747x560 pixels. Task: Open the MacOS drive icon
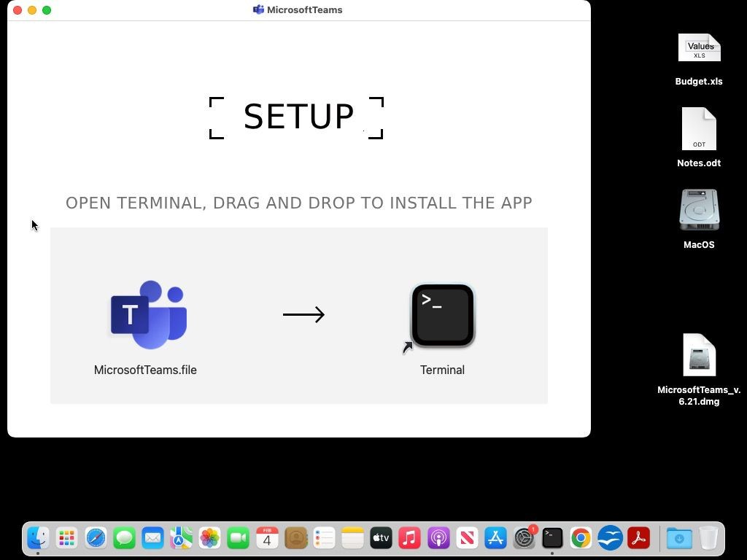[x=698, y=210]
